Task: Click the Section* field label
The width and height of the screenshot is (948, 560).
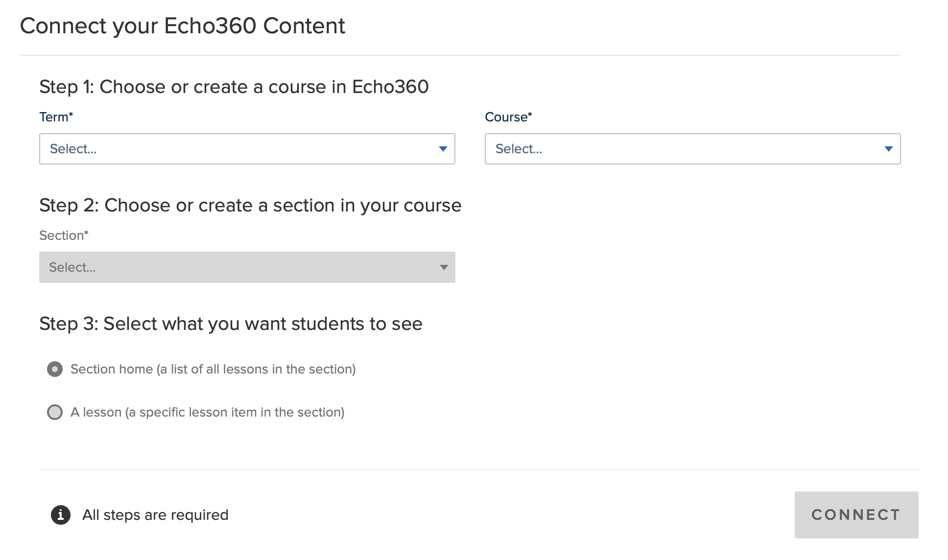Action: (64, 235)
